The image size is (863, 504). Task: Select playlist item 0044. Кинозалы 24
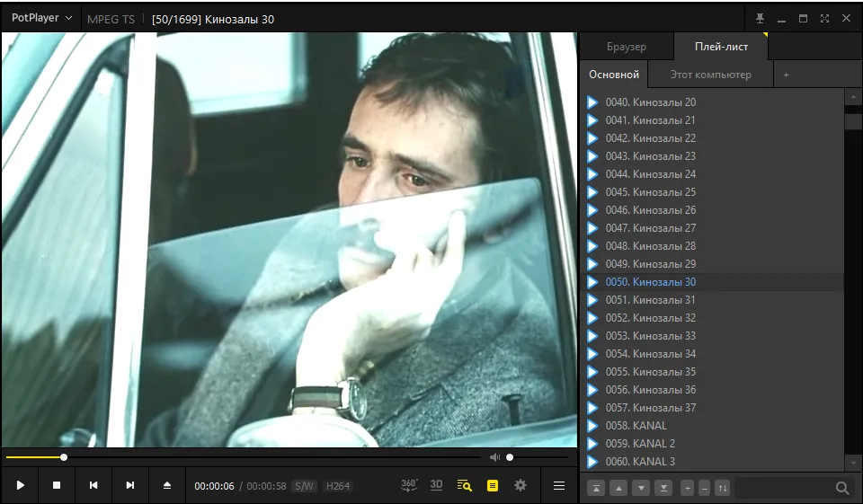(x=712, y=174)
